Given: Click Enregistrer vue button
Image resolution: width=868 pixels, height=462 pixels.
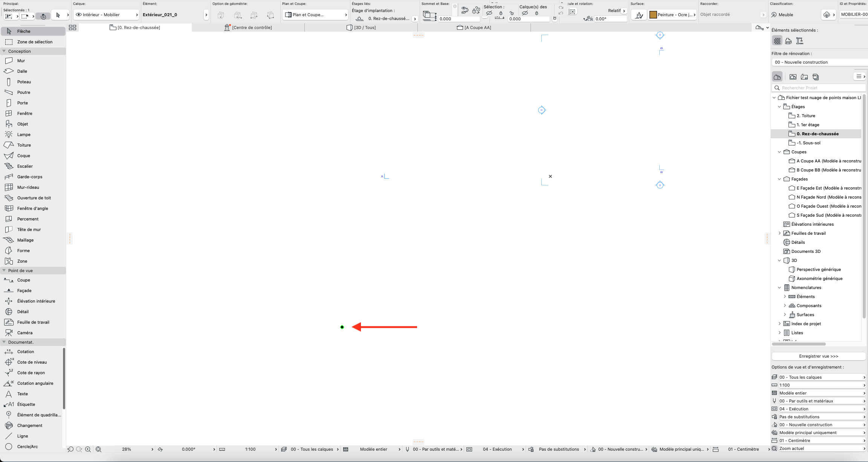Looking at the screenshot, I should [819, 356].
